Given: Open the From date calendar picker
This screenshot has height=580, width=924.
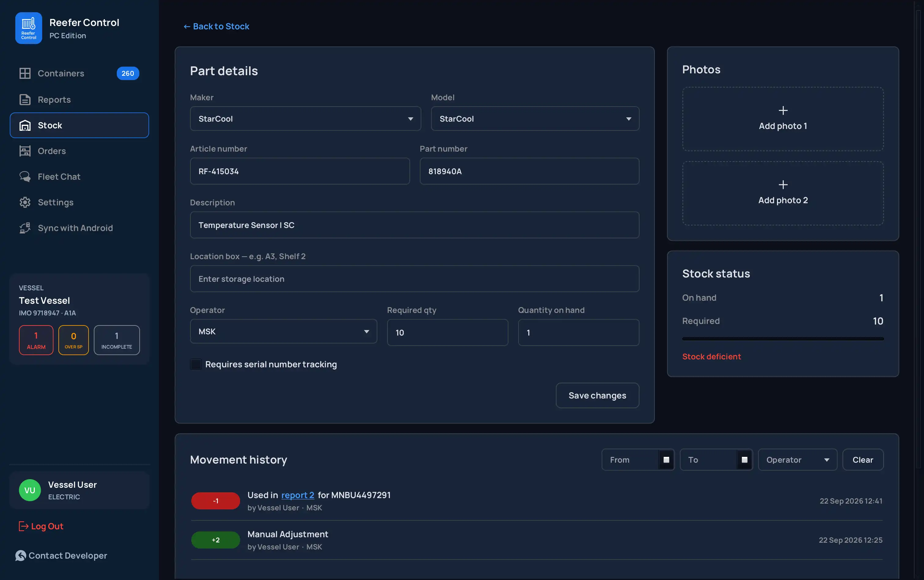Looking at the screenshot, I should pos(666,460).
